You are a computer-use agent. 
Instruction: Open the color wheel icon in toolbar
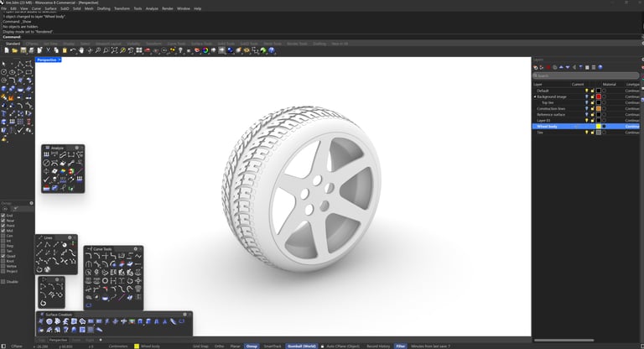(206, 50)
